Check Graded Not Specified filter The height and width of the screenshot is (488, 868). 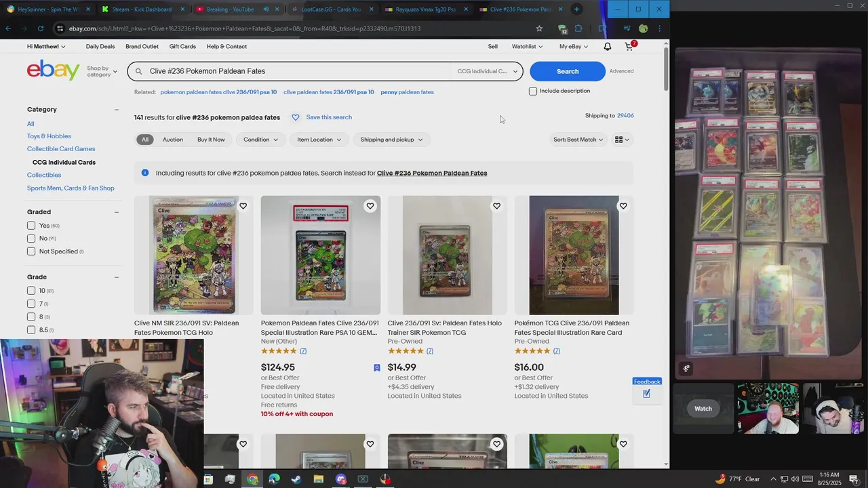click(31, 251)
